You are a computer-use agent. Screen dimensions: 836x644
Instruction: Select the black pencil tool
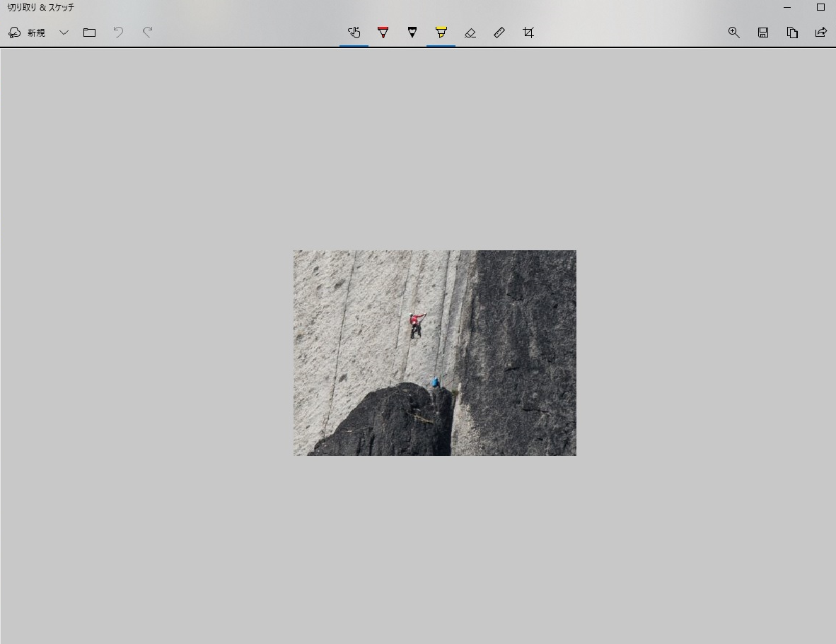[412, 33]
